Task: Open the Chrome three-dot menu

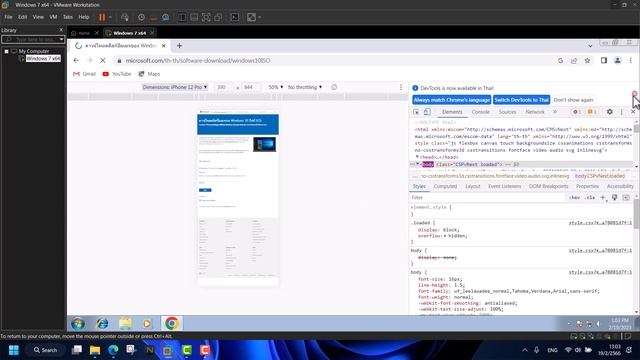Action: point(631,60)
